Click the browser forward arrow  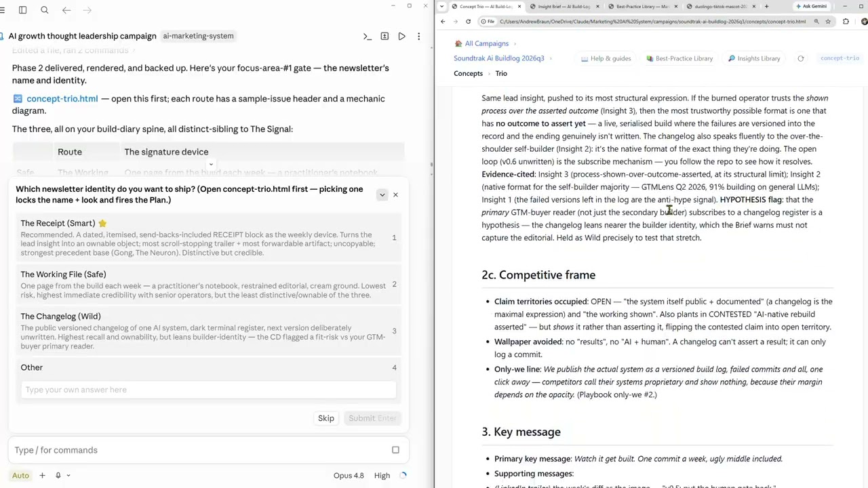coord(455,22)
